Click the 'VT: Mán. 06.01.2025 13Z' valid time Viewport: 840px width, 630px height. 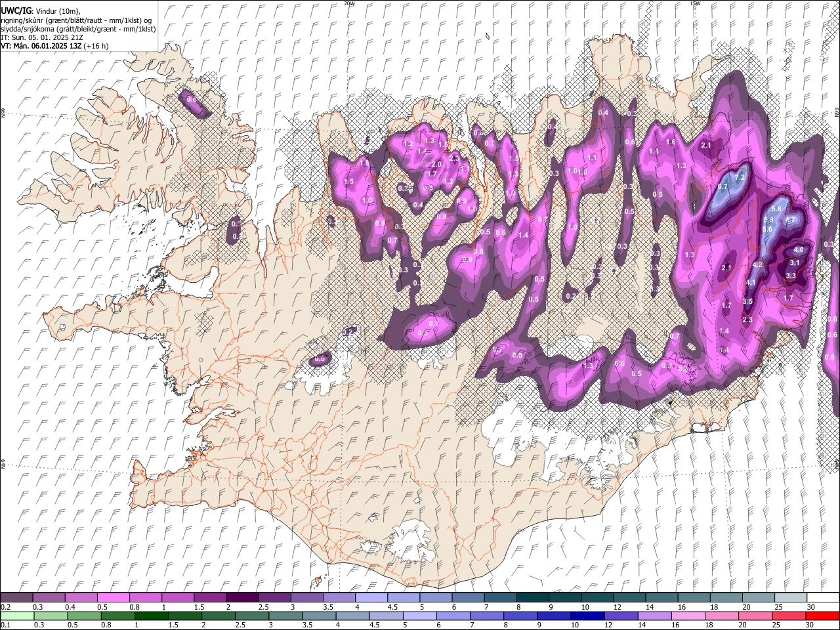coord(41,46)
